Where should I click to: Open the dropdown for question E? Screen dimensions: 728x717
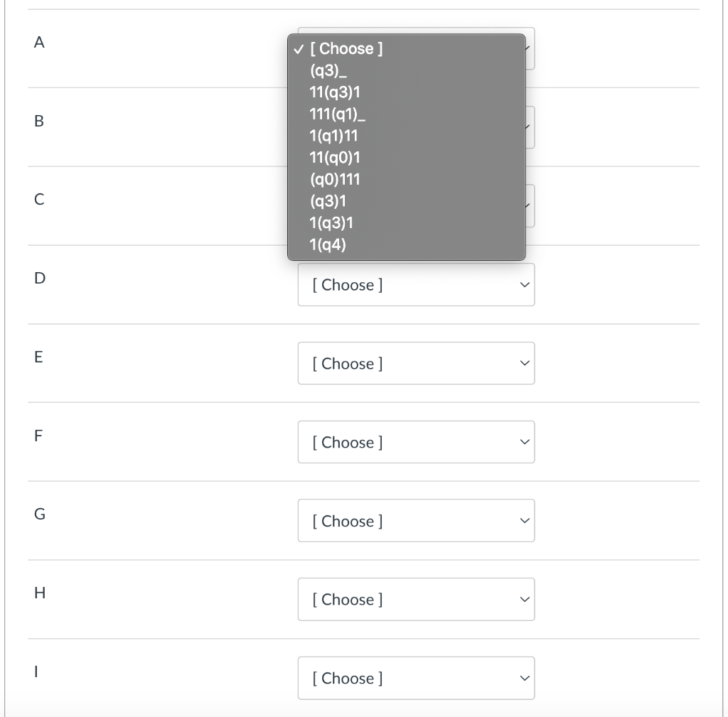click(416, 363)
